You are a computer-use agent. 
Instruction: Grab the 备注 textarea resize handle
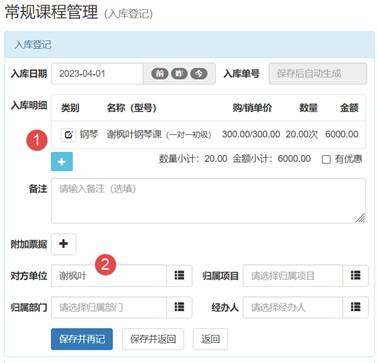pos(360,218)
